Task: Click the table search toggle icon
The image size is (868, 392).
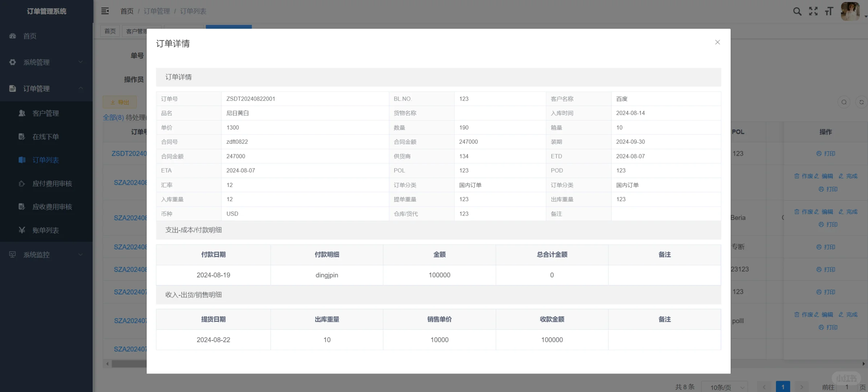Action: [844, 102]
